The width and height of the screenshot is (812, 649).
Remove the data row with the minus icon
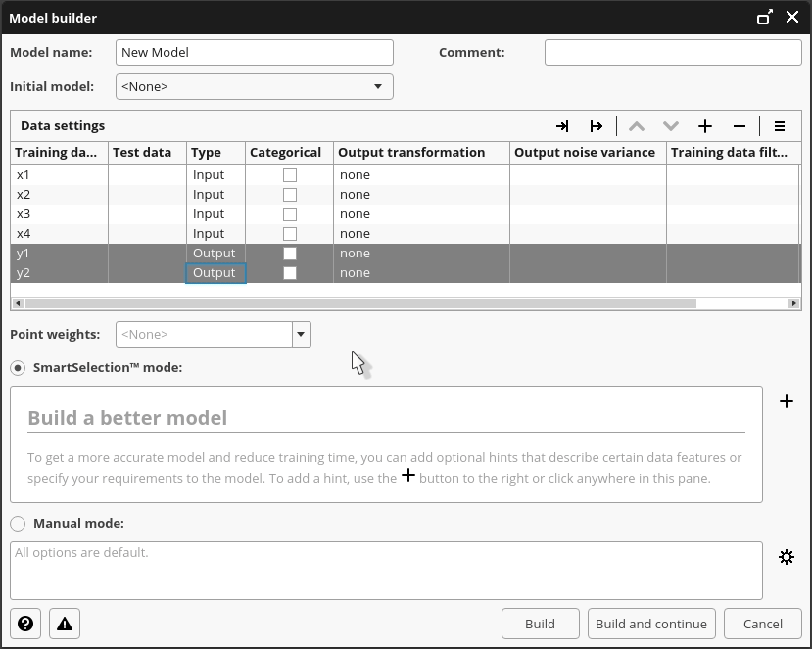click(x=740, y=126)
